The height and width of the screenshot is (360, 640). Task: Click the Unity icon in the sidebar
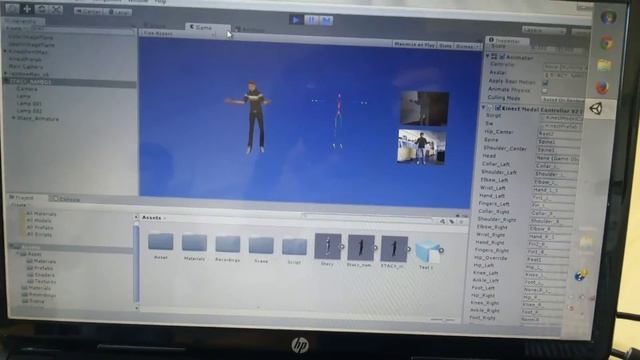pyautogui.click(x=596, y=109)
